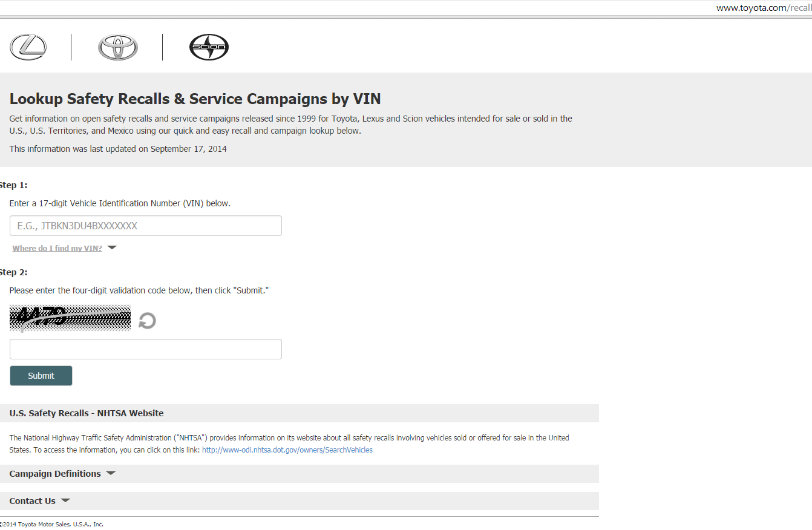Expand 'Where do I find my VIN?'

point(64,248)
